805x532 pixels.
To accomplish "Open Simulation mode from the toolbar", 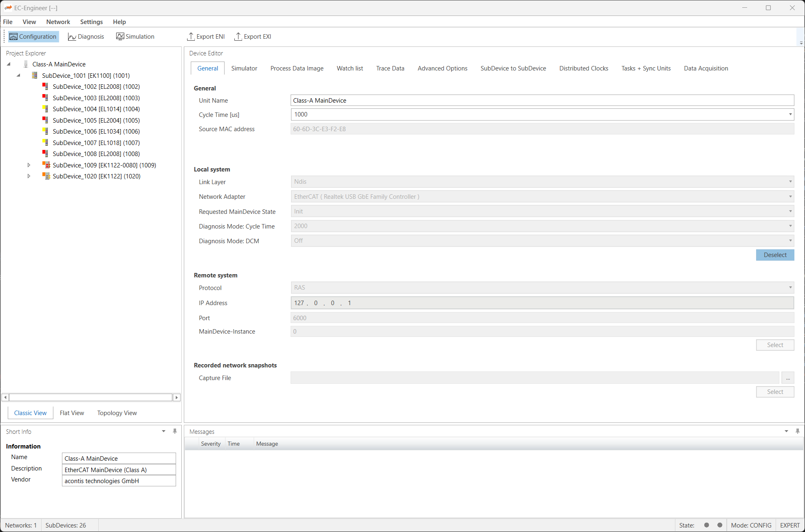I will click(135, 37).
